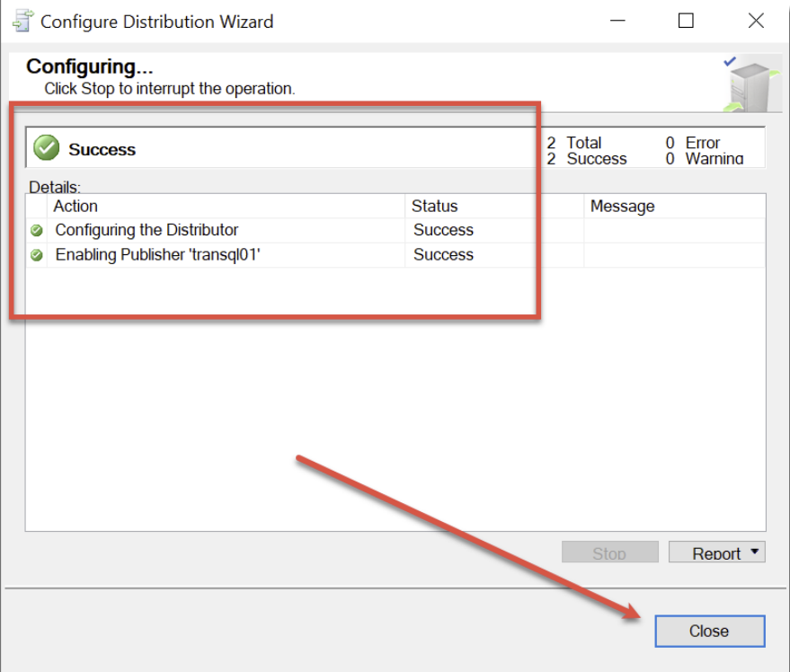Click the '2 Success' summary count
The height and width of the screenshot is (672, 790).
point(587,159)
